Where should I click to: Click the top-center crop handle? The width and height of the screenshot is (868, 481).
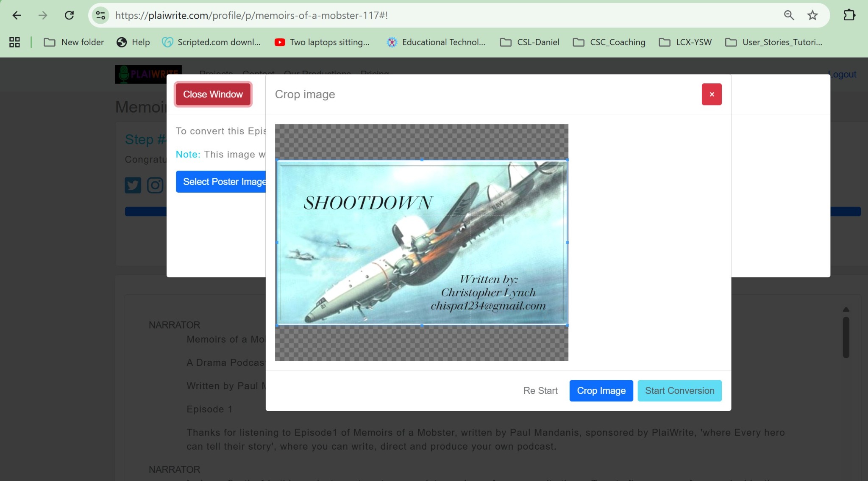pyautogui.click(x=422, y=160)
